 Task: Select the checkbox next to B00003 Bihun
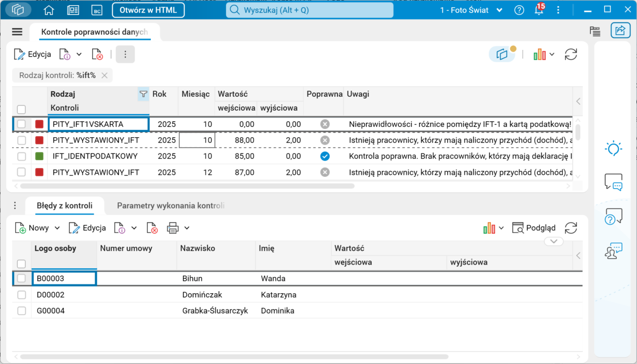[21, 279]
